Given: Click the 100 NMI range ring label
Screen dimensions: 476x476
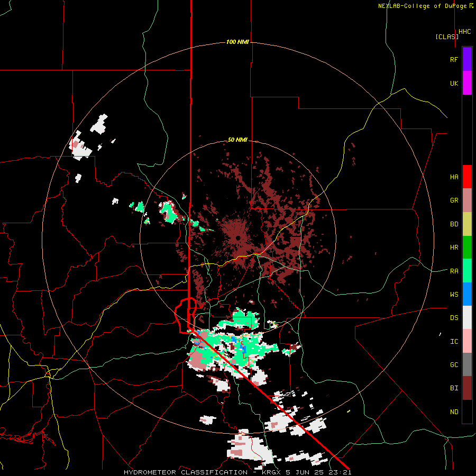Looking at the screenshot, I should [237, 42].
